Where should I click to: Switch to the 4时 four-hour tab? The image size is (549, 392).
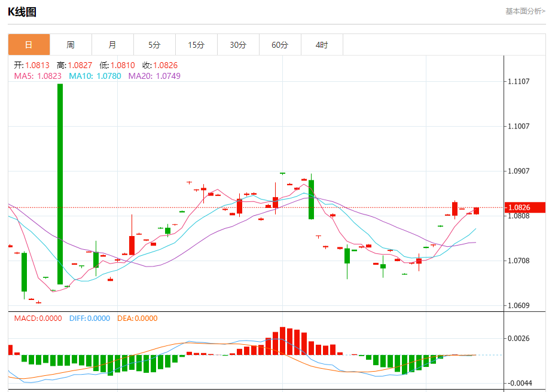coord(322,45)
